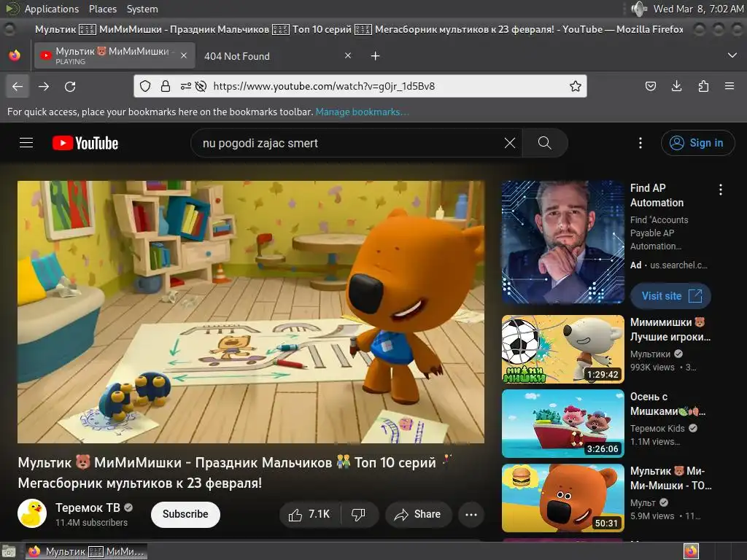Open Мимимишки Лучшие игроки title

tap(670, 330)
